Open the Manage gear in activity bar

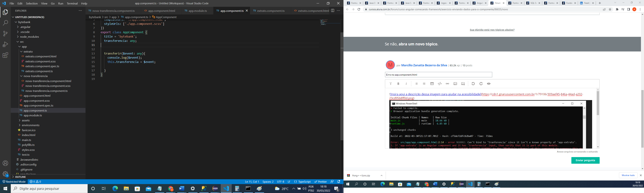coord(5,174)
